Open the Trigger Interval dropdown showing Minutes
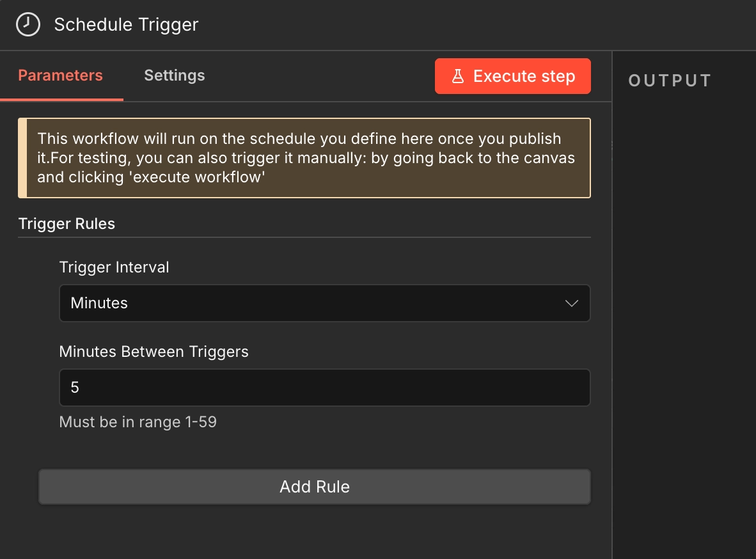This screenshot has height=559, width=756. [324, 303]
